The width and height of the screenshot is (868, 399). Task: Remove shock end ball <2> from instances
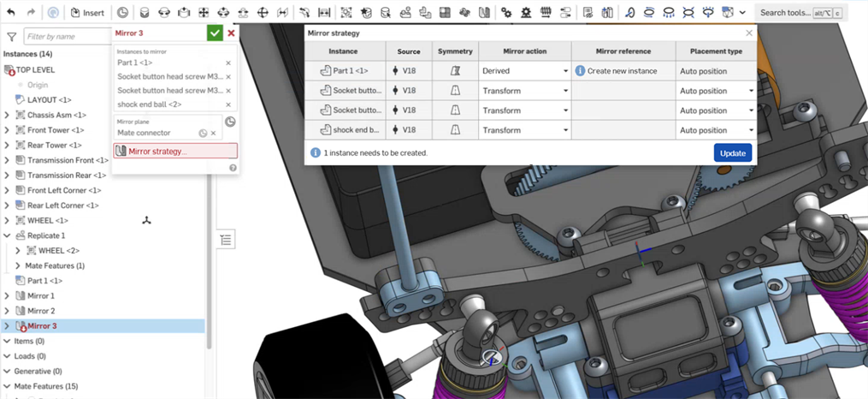click(x=228, y=104)
